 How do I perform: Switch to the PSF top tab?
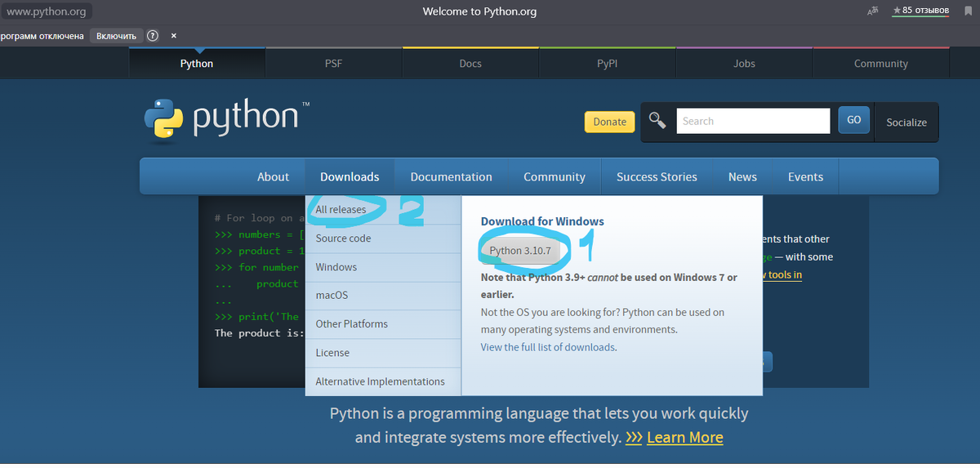pos(333,63)
